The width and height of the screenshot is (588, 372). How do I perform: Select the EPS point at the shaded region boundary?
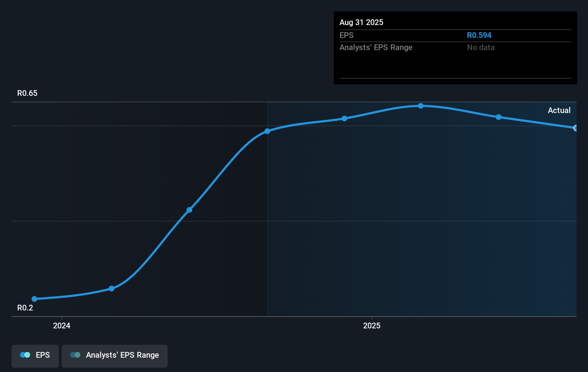click(x=267, y=131)
